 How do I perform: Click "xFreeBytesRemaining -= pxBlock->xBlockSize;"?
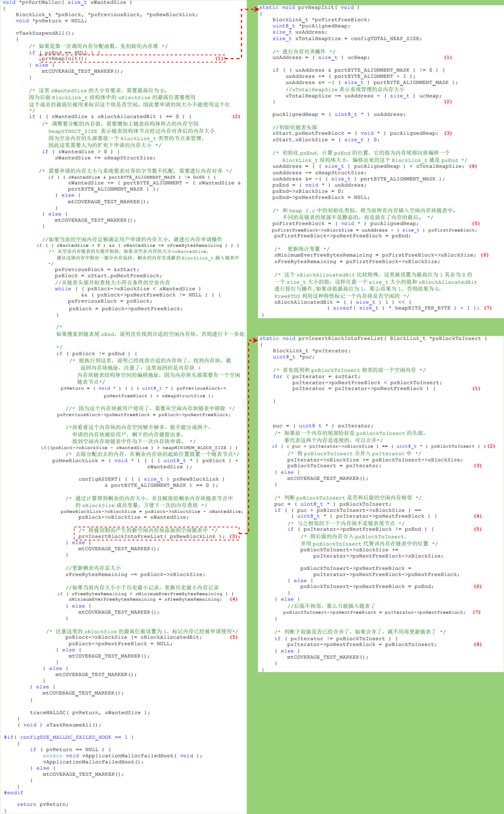coord(135,575)
